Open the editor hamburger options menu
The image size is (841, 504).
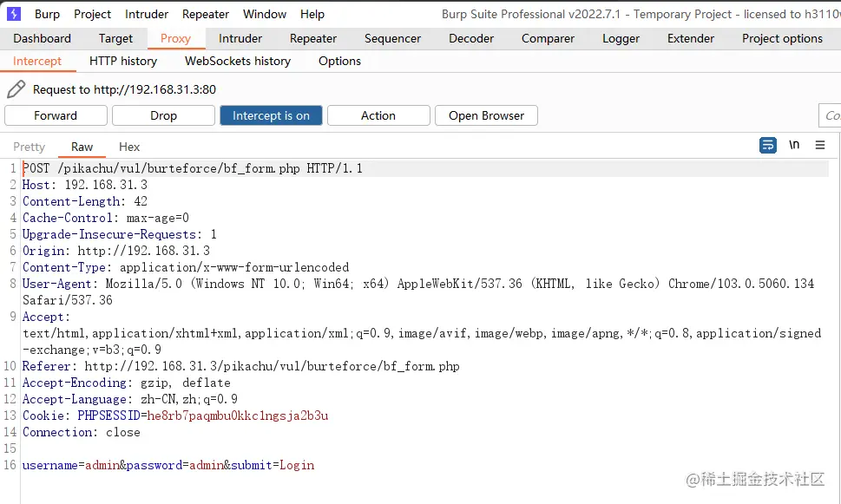pos(819,145)
